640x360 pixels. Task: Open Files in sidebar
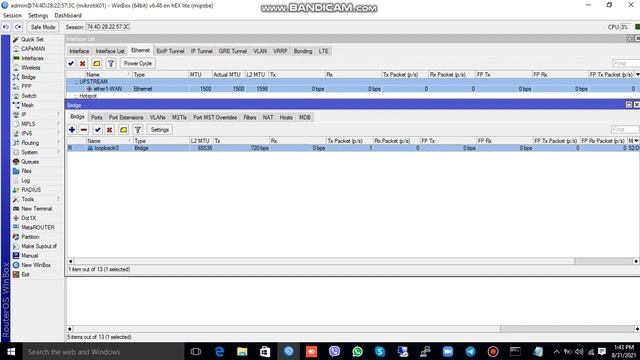26,171
